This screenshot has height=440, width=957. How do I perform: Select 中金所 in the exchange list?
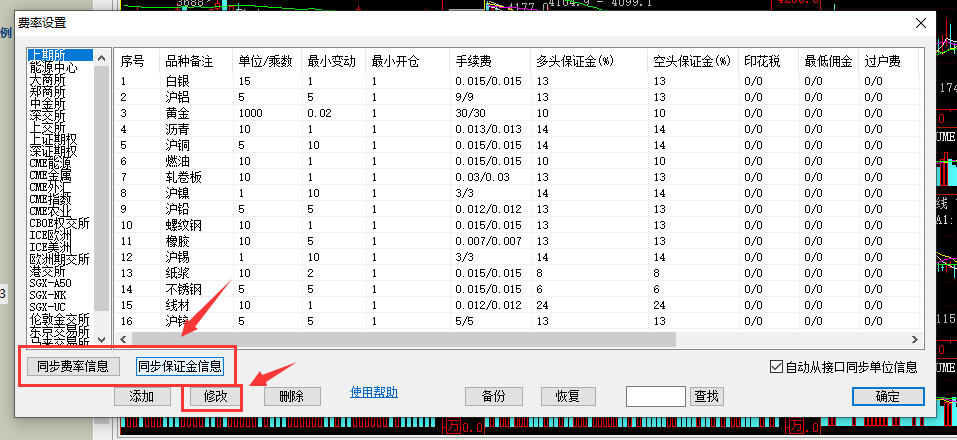click(x=60, y=104)
